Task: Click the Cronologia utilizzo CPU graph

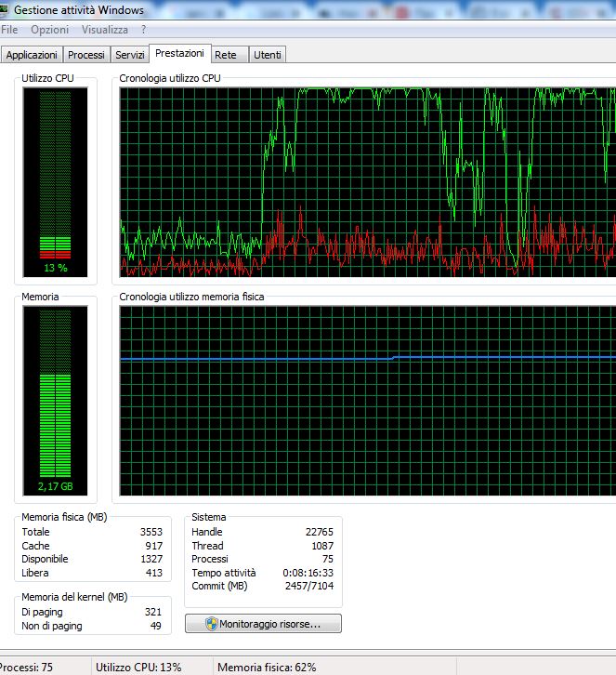Action: [367, 182]
